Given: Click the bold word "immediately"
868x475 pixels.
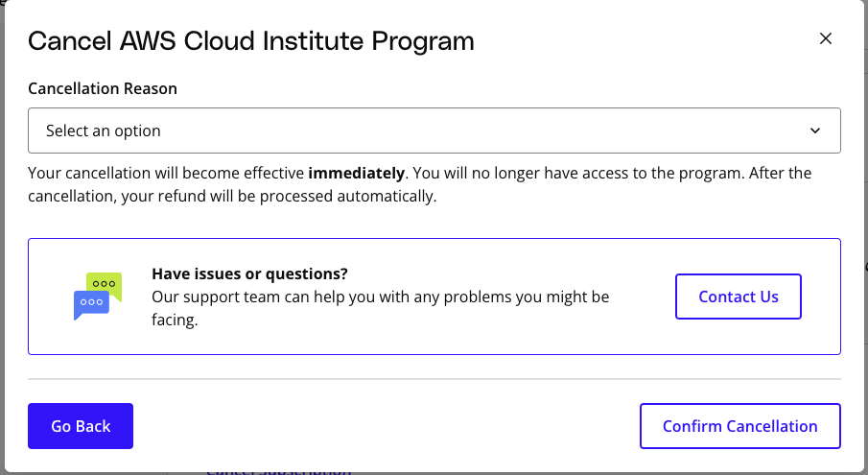Looking at the screenshot, I should (356, 174).
